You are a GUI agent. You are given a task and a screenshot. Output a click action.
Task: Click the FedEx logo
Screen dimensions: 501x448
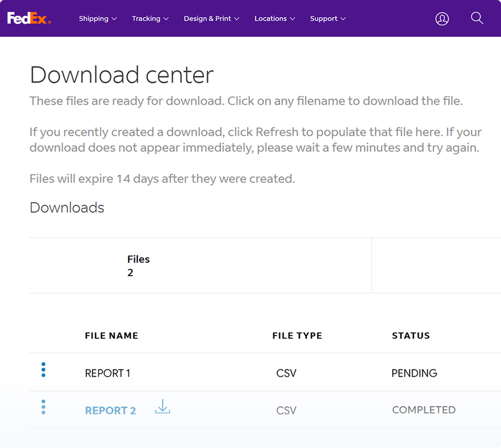(29, 18)
